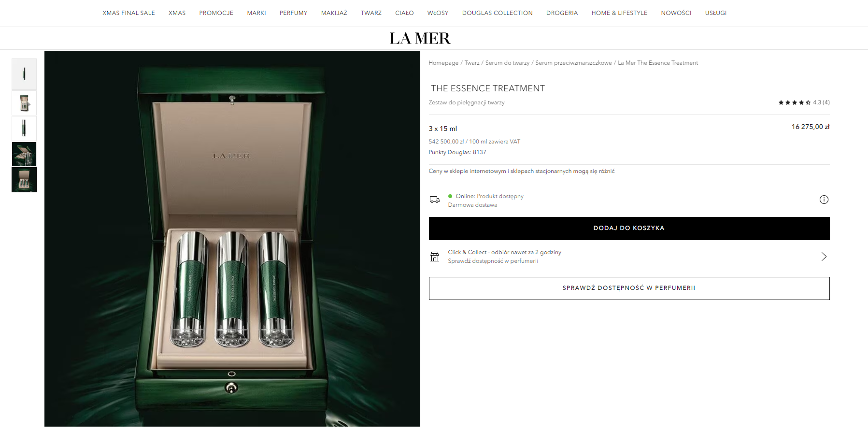This screenshot has width=868, height=430.
Task: Go to Homepage breadcrumb link
Action: pyautogui.click(x=443, y=63)
